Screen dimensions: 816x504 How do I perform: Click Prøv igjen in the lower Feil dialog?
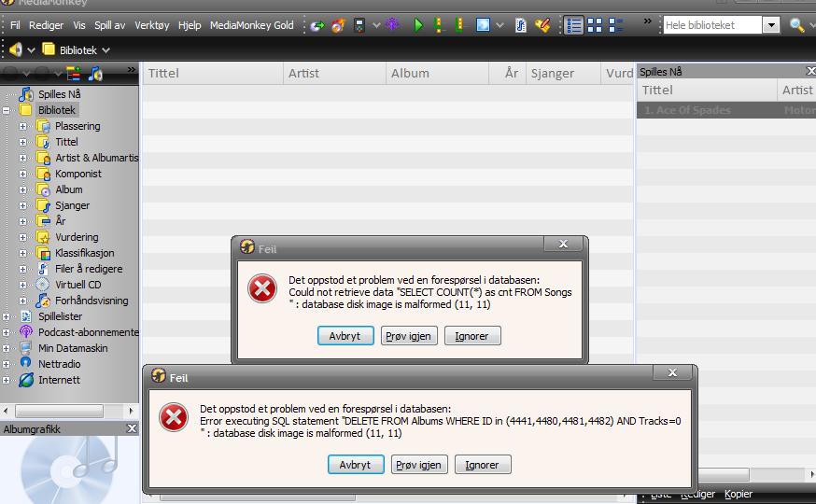tap(419, 465)
